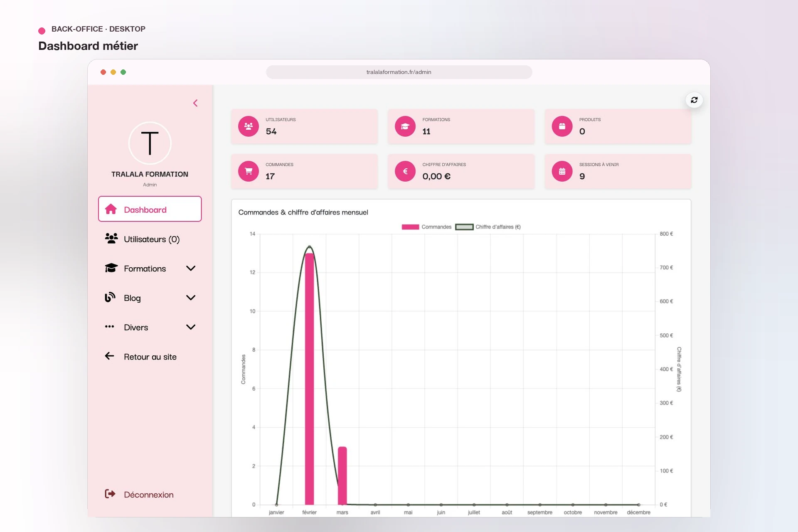
Task: Select the Blog menu label
Action: click(132, 298)
